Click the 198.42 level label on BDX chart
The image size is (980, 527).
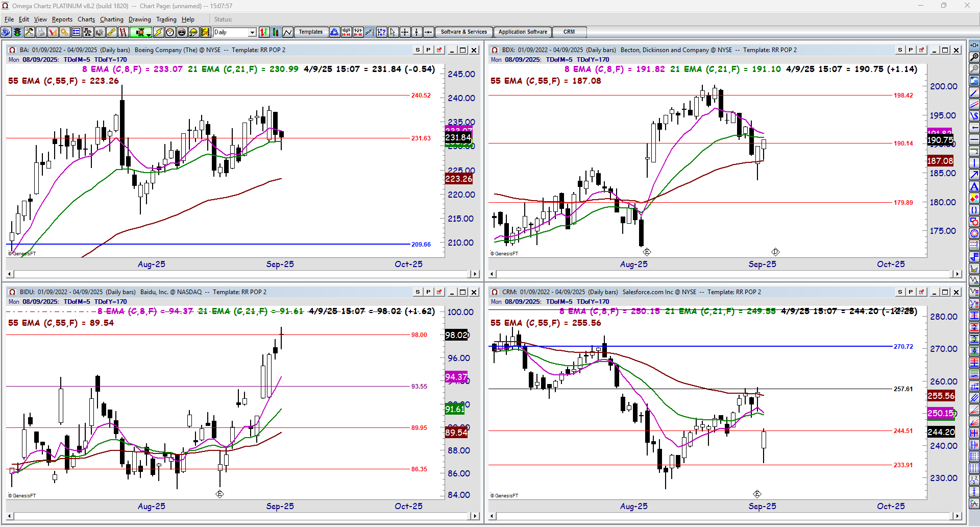pyautogui.click(x=903, y=95)
